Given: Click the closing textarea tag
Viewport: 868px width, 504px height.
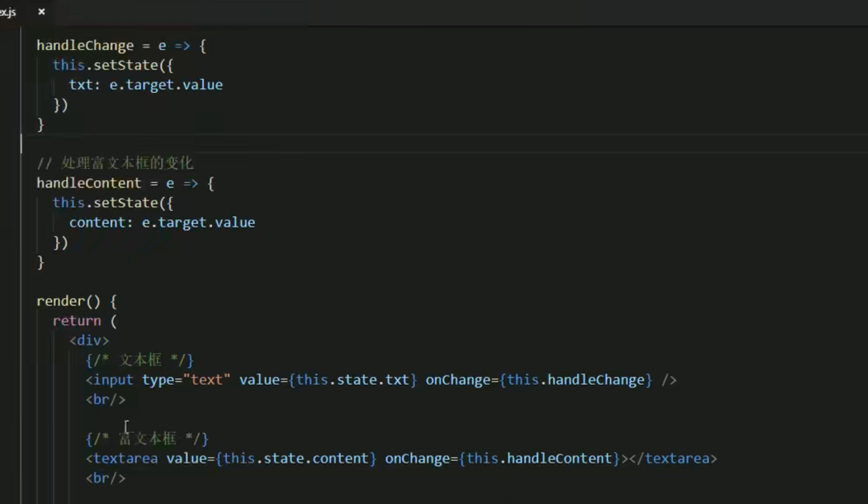Looking at the screenshot, I should click(673, 458).
